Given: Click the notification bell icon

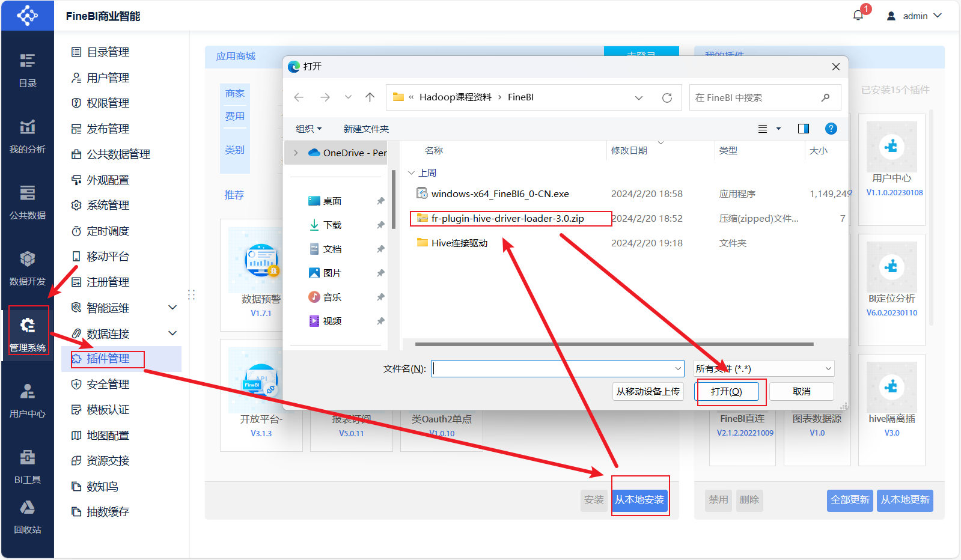Looking at the screenshot, I should (858, 16).
